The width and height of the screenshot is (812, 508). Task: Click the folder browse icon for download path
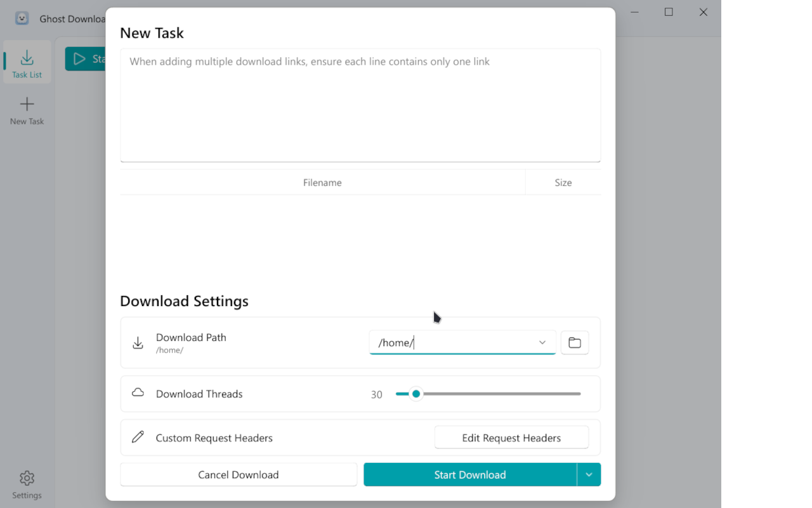tap(575, 343)
